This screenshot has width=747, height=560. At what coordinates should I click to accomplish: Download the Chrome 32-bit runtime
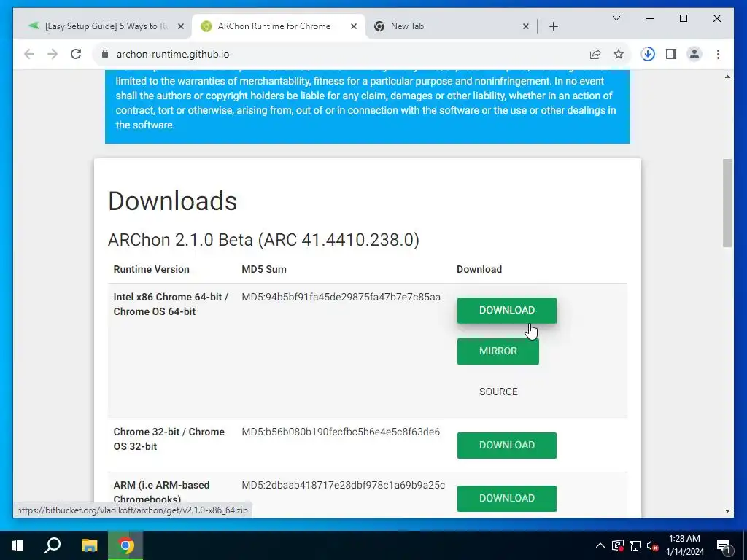[x=506, y=446]
